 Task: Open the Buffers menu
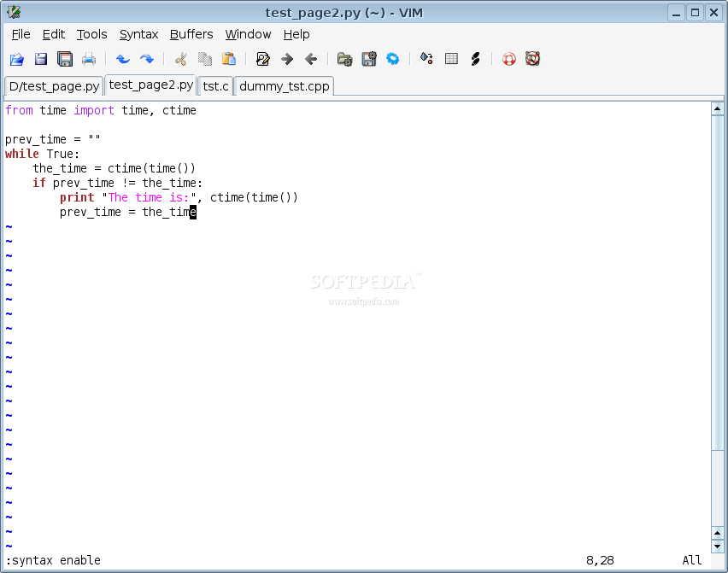(191, 34)
